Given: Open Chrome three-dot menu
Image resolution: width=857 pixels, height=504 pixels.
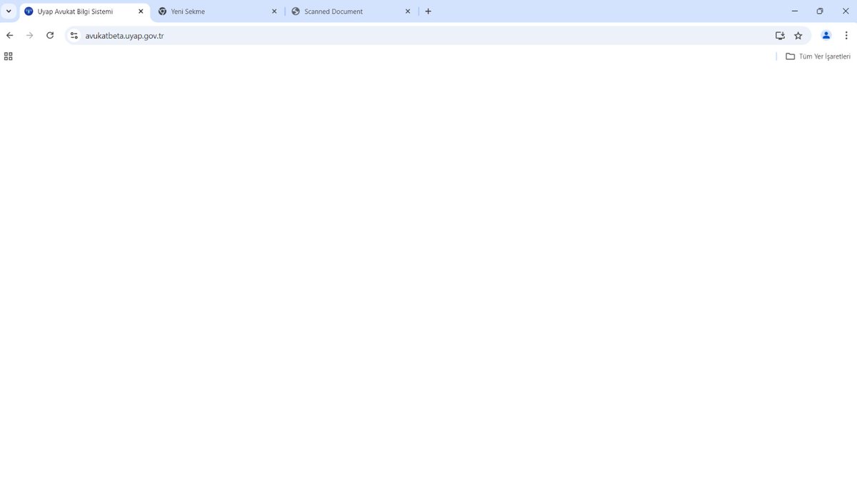Looking at the screenshot, I should pyautogui.click(x=846, y=35).
